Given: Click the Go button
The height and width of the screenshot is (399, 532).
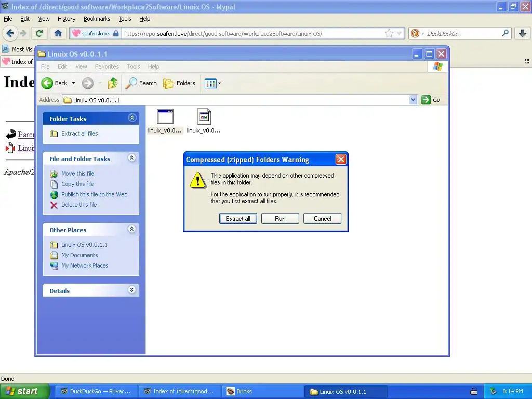Looking at the screenshot, I should pyautogui.click(x=431, y=100).
